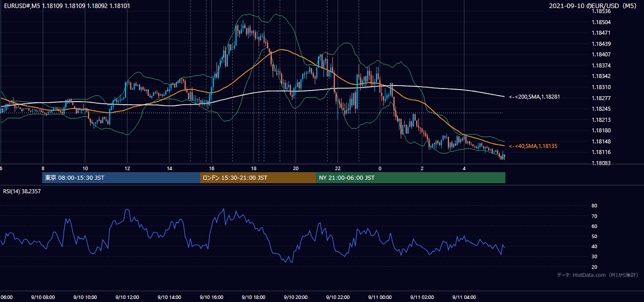The height and width of the screenshot is (302, 644).
Task: Click the 9/10 10:00 date label
Action: [x=85, y=297]
